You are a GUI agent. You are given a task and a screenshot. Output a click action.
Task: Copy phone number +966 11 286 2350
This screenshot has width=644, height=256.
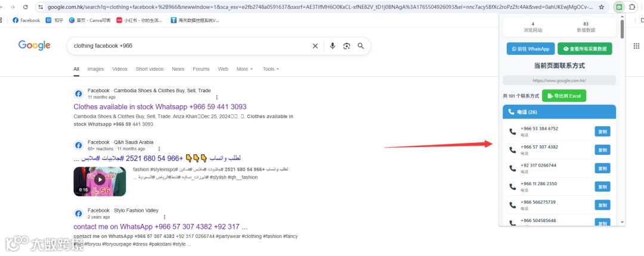coord(602,187)
